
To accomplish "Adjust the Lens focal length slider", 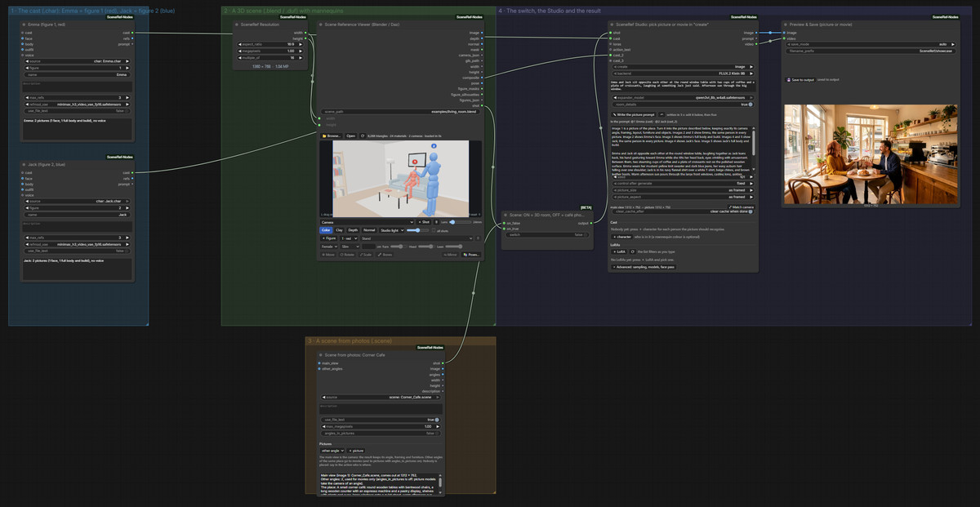I will [461, 222].
